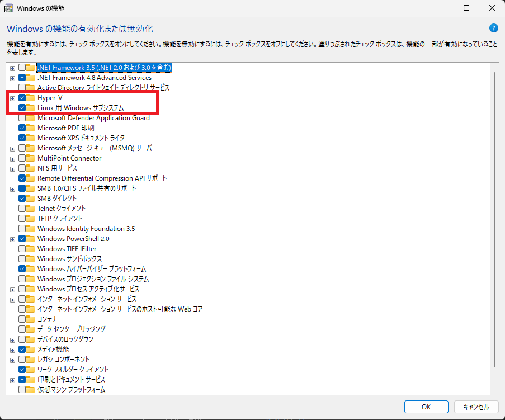This screenshot has height=420, width=505.
Task: Click the folder icon beside Windows サンドボックス
Action: tap(30, 258)
